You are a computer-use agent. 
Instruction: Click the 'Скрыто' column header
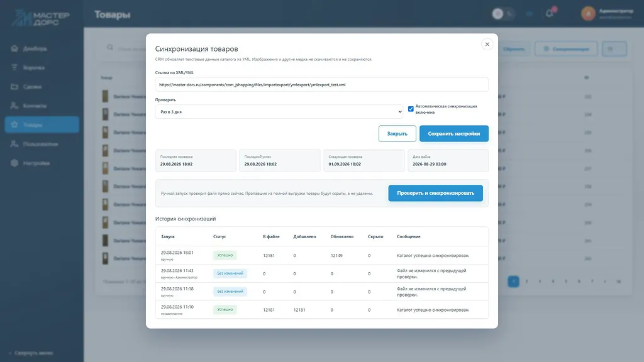(375, 237)
